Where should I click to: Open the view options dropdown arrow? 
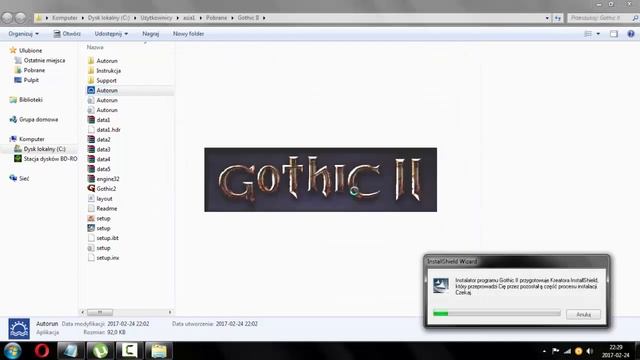(x=598, y=34)
